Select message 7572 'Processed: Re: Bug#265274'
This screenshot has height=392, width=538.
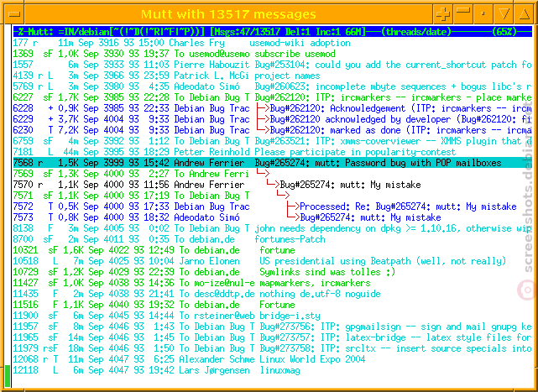(x=273, y=206)
